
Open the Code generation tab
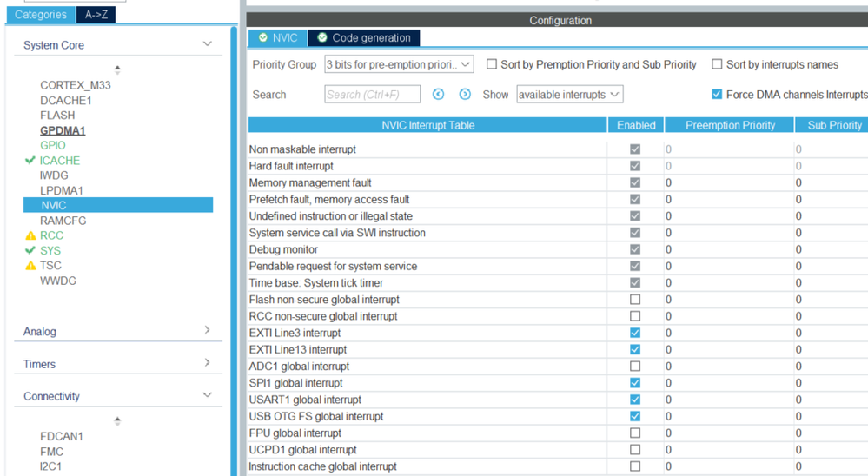[364, 37]
